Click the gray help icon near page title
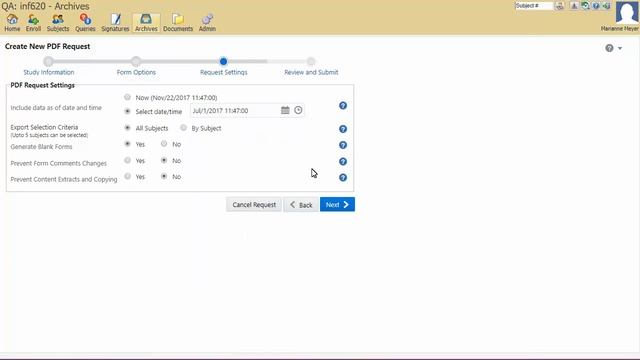This screenshot has width=640, height=360. [609, 48]
